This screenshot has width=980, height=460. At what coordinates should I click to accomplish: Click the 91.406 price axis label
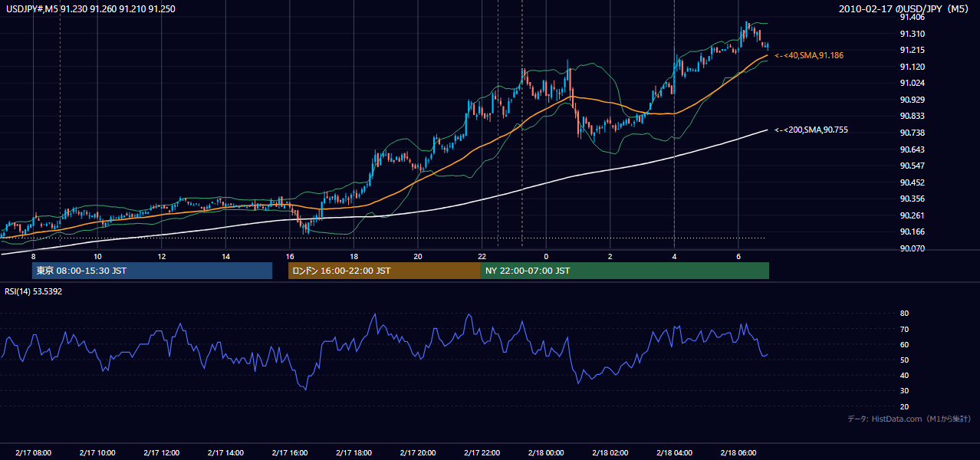913,17
